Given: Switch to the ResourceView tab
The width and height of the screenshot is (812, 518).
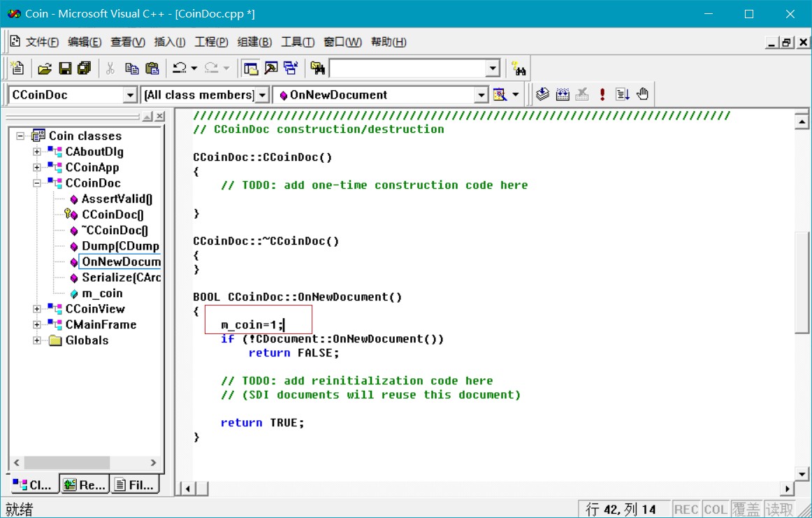Looking at the screenshot, I should [x=84, y=485].
